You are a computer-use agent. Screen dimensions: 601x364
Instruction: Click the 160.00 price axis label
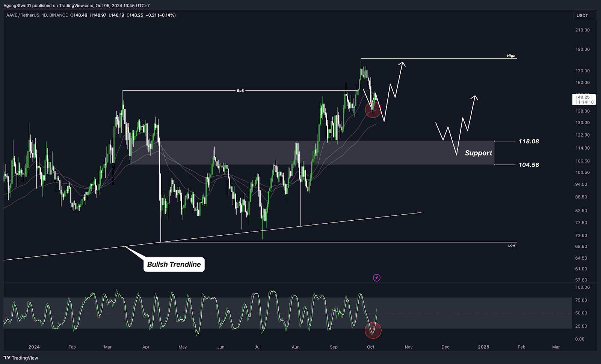pos(583,83)
